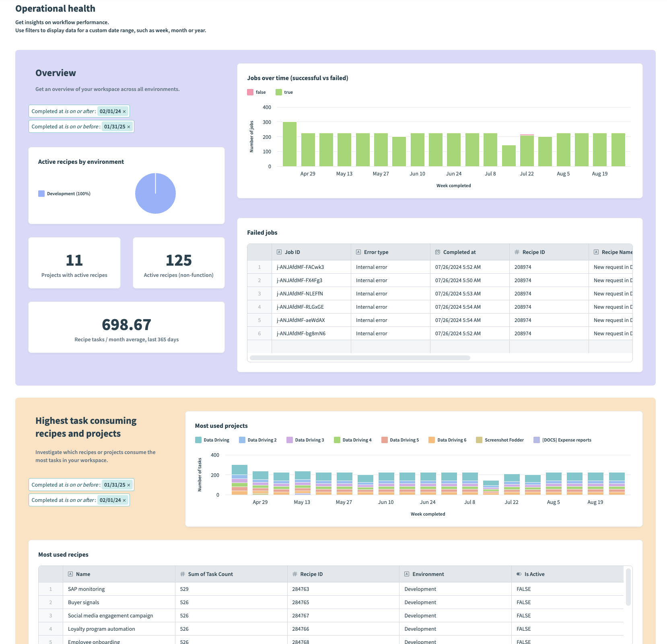This screenshot has height=644, width=667.
Task: Click the number icon beside Sum of Task Count
Action: (182, 574)
